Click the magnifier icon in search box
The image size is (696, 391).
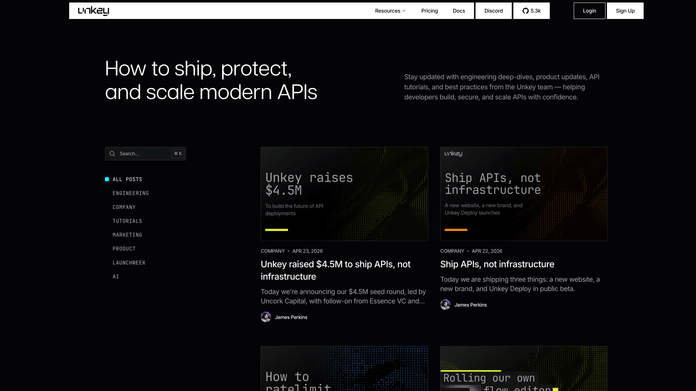pyautogui.click(x=112, y=154)
